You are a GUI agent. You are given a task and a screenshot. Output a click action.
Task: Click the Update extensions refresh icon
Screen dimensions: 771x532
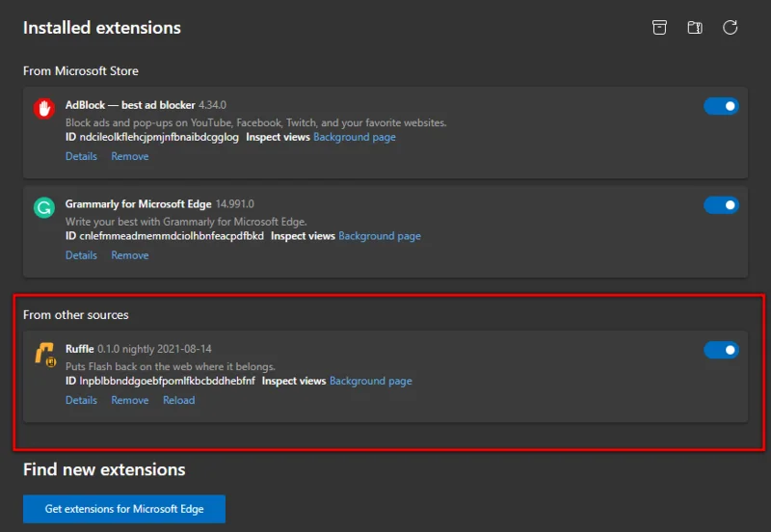731,28
